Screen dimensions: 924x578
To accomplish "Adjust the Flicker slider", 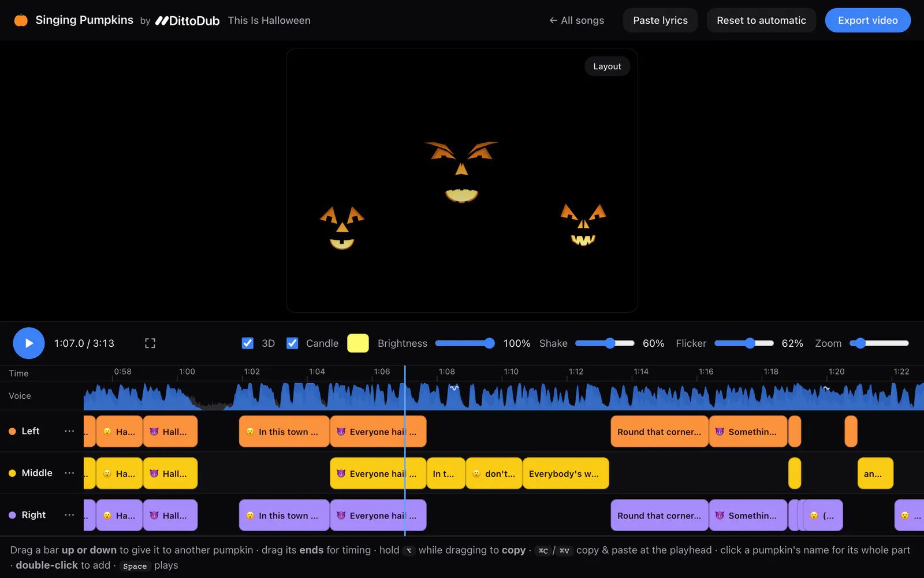I will tap(744, 343).
